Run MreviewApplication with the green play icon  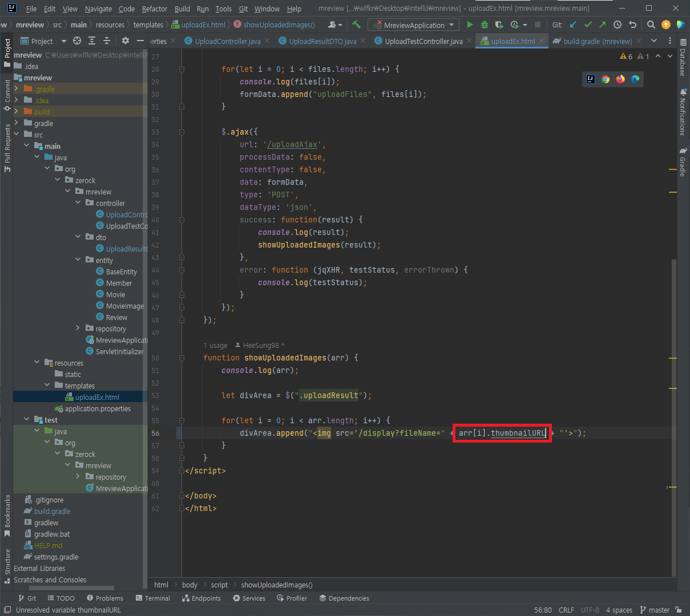[x=470, y=25]
